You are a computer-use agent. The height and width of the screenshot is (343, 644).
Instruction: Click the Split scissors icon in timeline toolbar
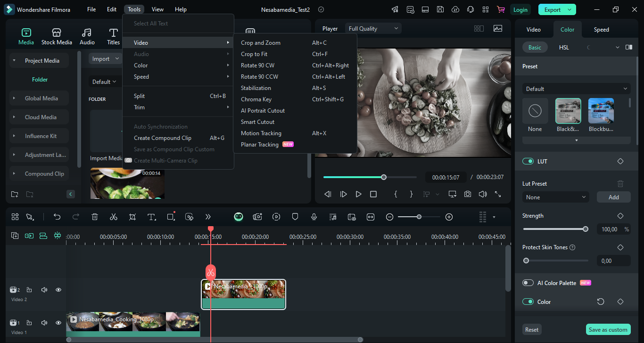pyautogui.click(x=113, y=217)
